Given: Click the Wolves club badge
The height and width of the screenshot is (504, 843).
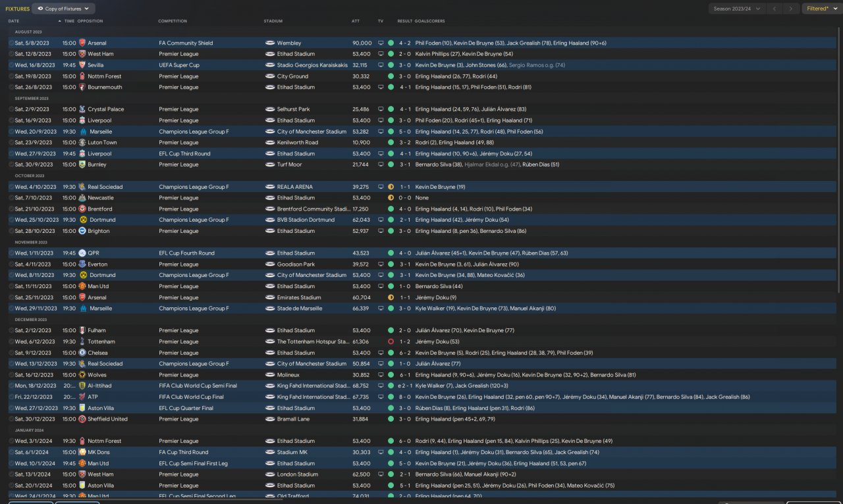Looking at the screenshot, I should coord(82,374).
